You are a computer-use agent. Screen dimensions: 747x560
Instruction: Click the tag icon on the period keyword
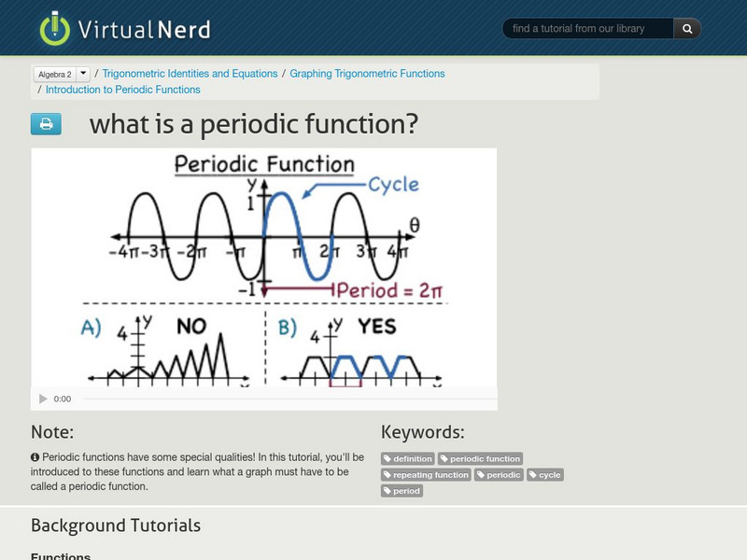pos(389,489)
